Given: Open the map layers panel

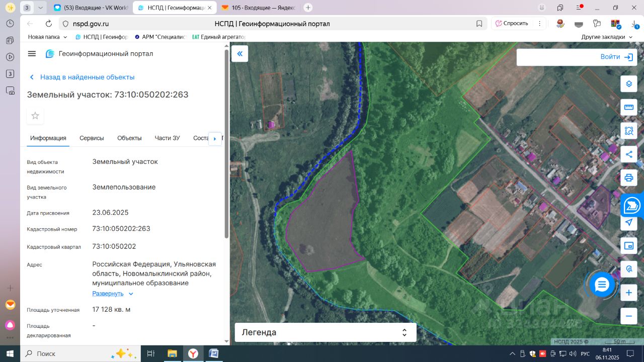Looking at the screenshot, I should pos(628,83).
